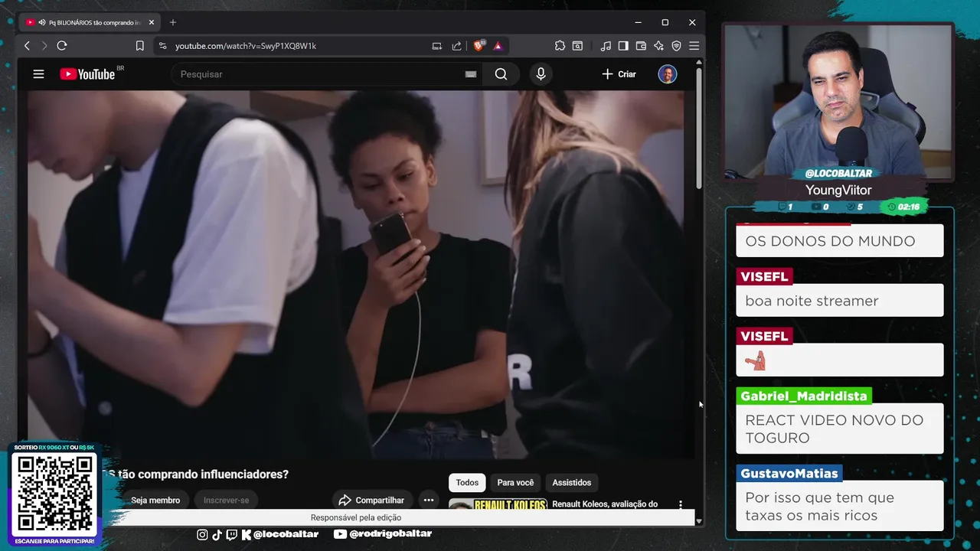Open the Brave Wallet icon
The height and width of the screenshot is (551, 980).
641,46
